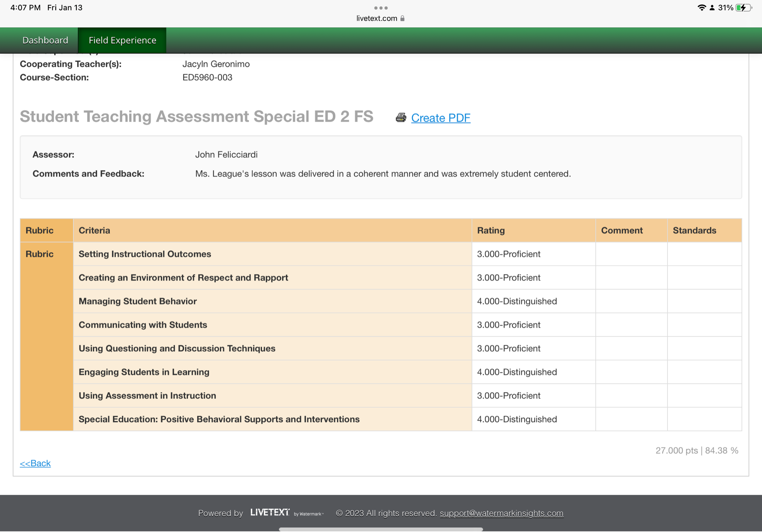The height and width of the screenshot is (532, 762).
Task: Click the <<Back link
Action: (x=35, y=463)
